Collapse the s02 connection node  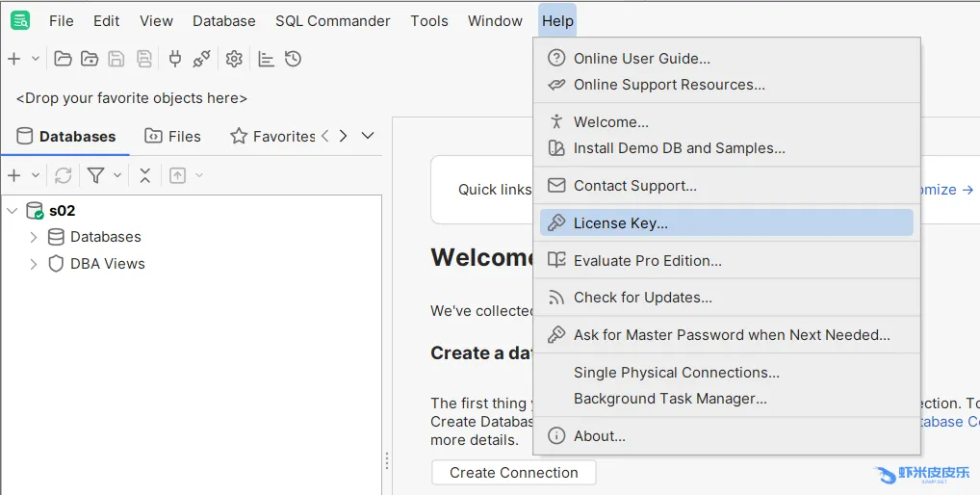pos(12,211)
